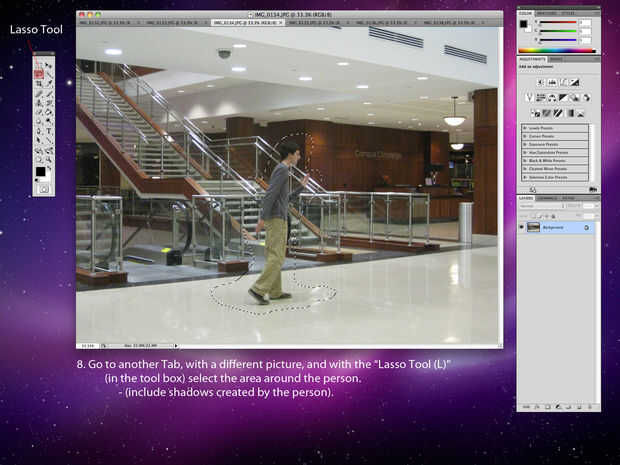Image resolution: width=620 pixels, height=465 pixels.
Task: Add a Brightness/Contrast adjustment
Action: coord(540,83)
